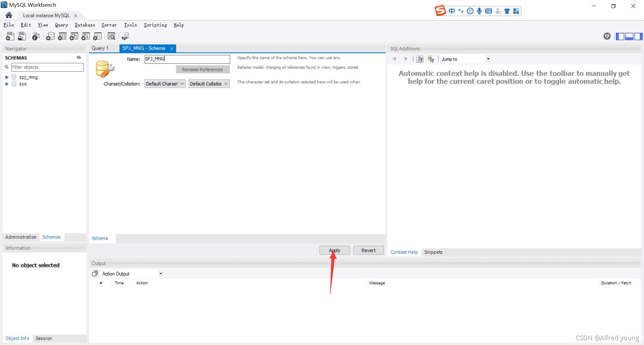This screenshot has height=345, width=644.
Task: Switch to the Snippets tab
Action: click(433, 252)
